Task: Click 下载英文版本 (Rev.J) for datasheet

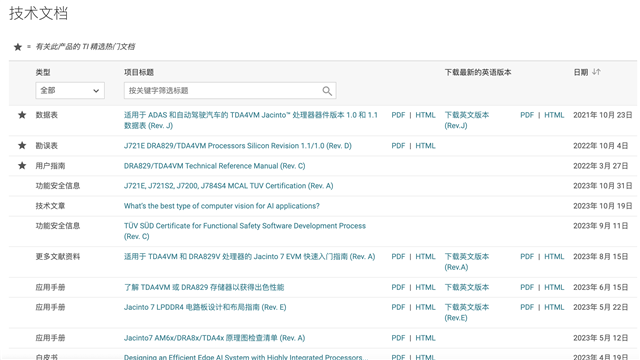Action: pos(467,120)
